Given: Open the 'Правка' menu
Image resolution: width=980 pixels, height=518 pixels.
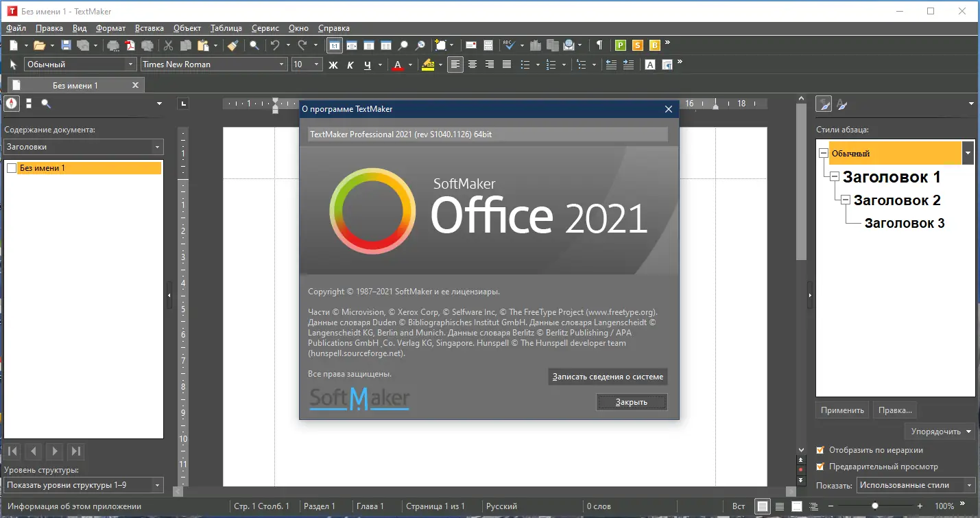Looking at the screenshot, I should click(49, 28).
